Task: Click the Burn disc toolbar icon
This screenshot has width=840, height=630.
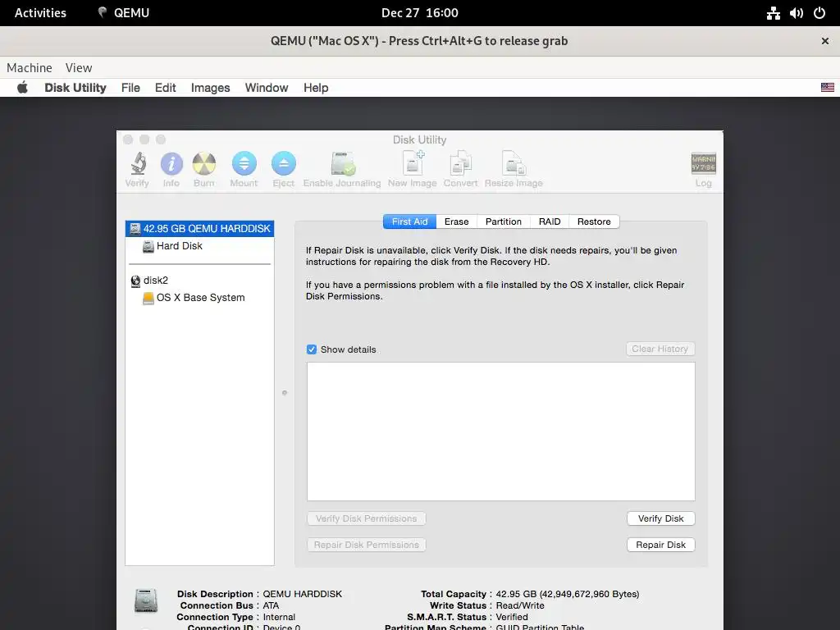Action: coord(204,164)
